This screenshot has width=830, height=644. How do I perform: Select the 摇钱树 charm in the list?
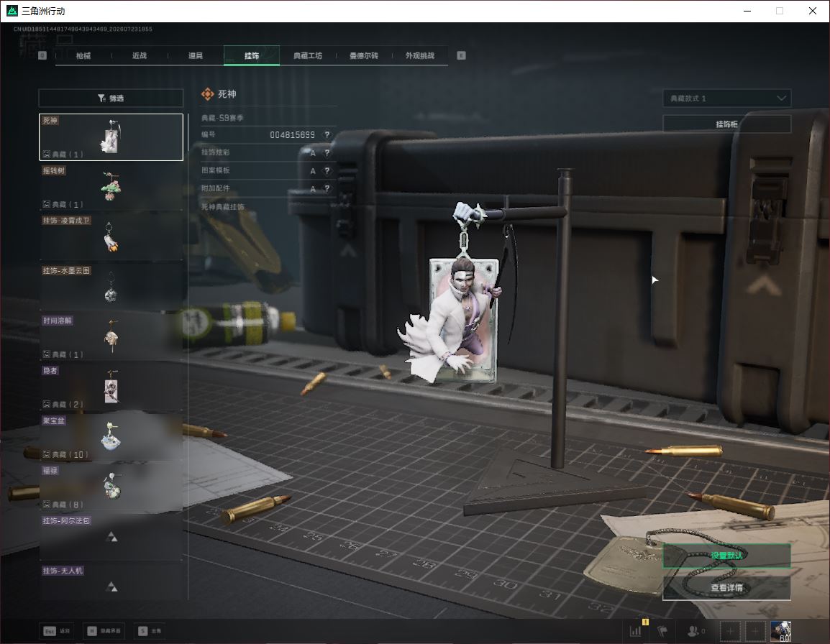(x=111, y=188)
